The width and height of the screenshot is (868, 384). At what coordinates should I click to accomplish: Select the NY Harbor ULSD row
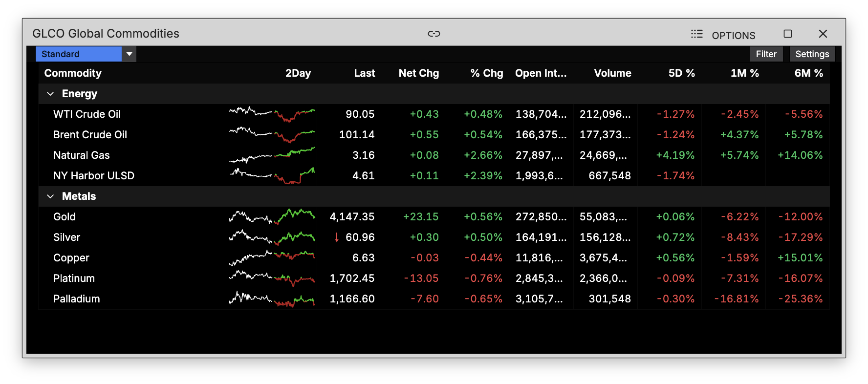[434, 176]
